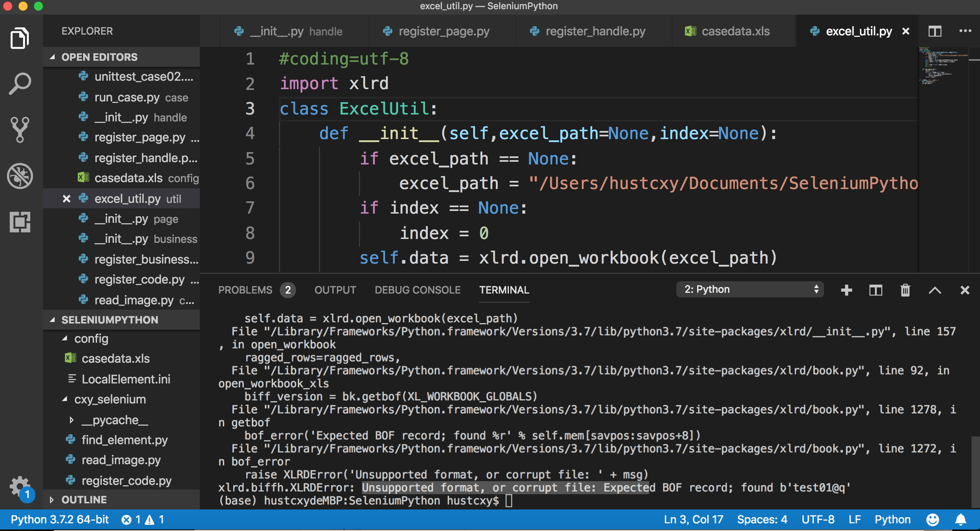Switch to the casedata.xls tab
980x531 pixels.
(x=734, y=31)
